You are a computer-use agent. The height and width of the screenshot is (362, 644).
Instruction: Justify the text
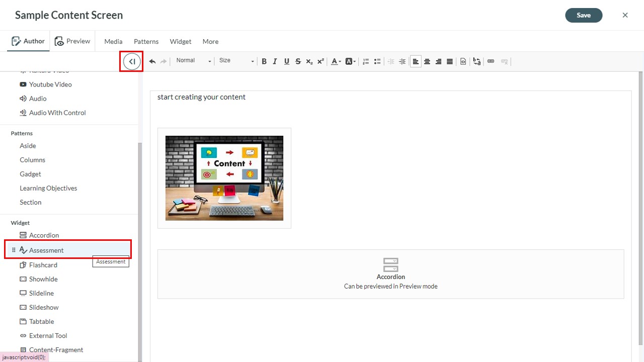[450, 61]
